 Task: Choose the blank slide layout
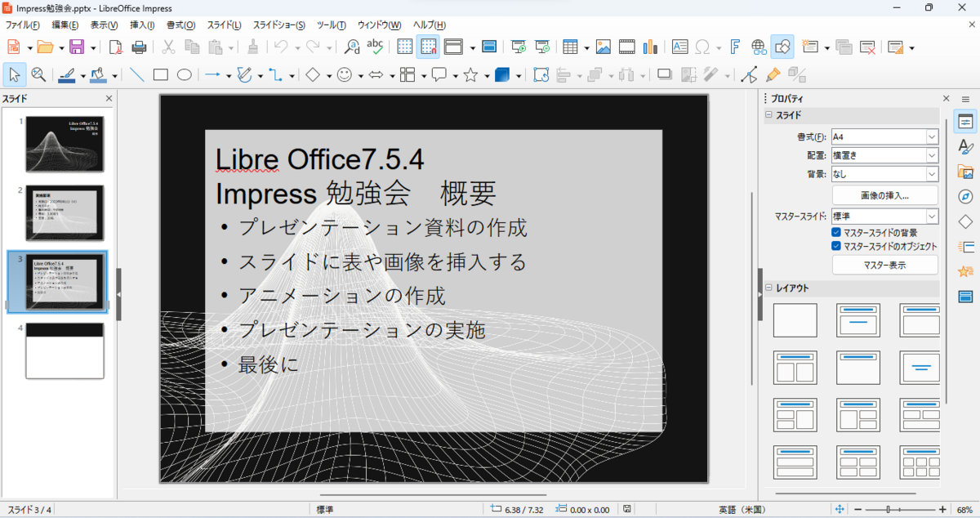click(795, 320)
